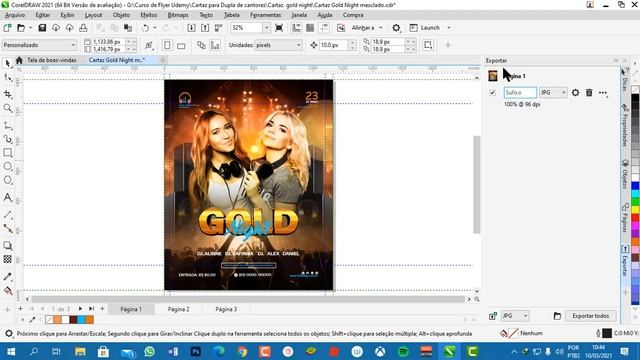Open the Objetos docker tab
This screenshot has width=640, height=360.
[x=625, y=174]
